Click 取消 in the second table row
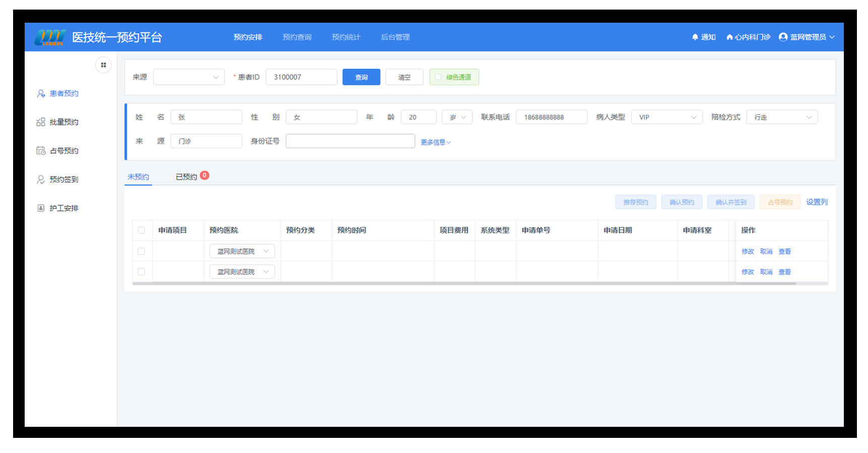Viewport: 868px width, 453px height. tap(766, 272)
